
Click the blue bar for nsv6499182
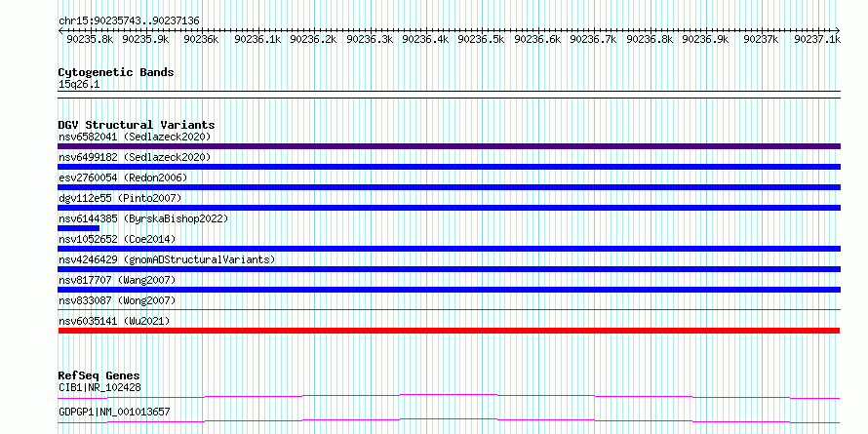coord(449,167)
